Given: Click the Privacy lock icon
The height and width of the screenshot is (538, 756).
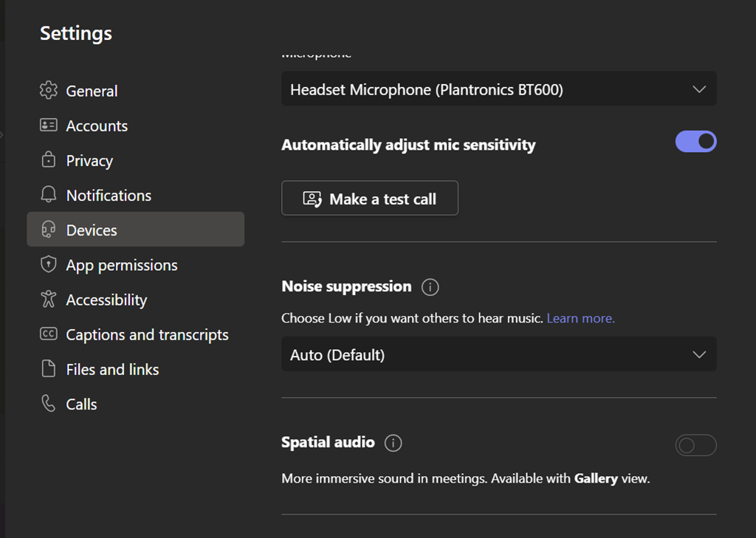Looking at the screenshot, I should point(49,160).
